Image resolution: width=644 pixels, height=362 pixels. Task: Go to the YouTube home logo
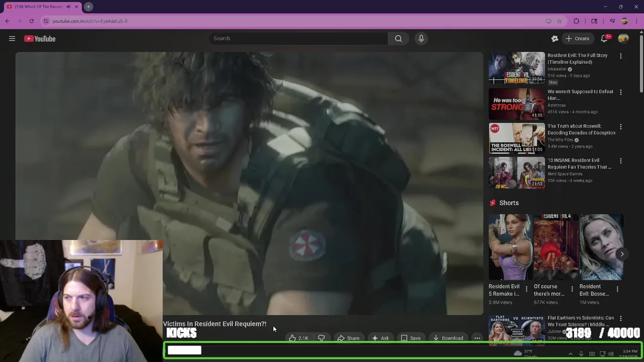pyautogui.click(x=40, y=39)
